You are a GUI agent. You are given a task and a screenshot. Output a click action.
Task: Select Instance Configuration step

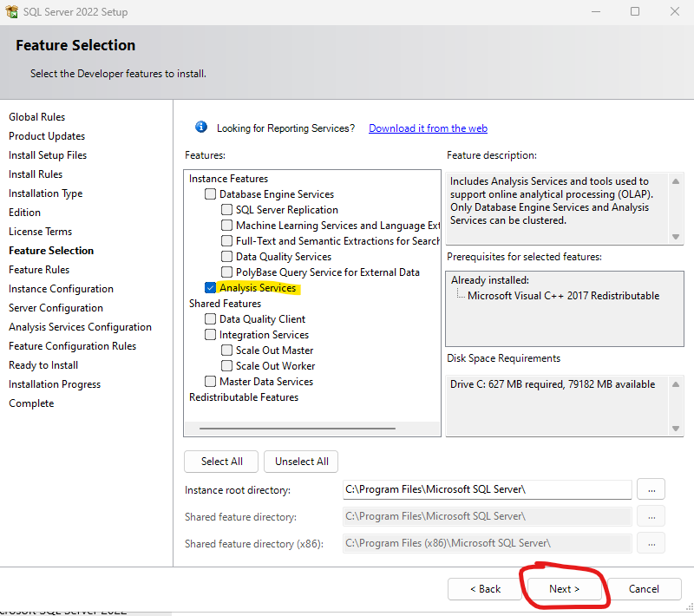[61, 289]
